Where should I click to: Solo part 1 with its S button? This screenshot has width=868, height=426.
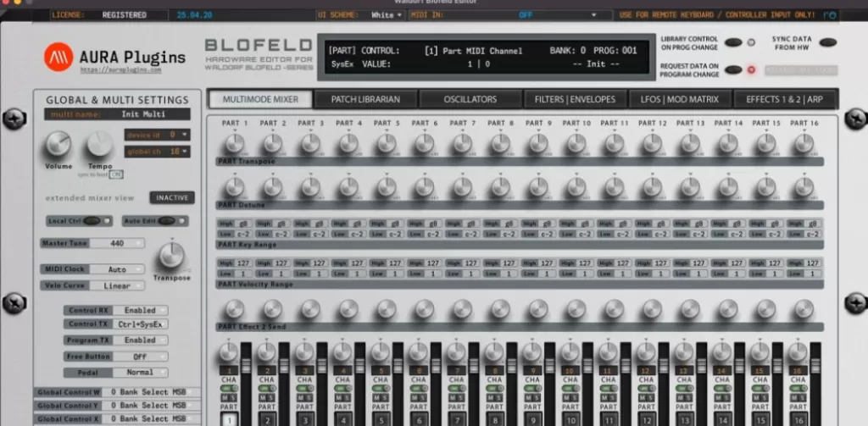pos(232,398)
